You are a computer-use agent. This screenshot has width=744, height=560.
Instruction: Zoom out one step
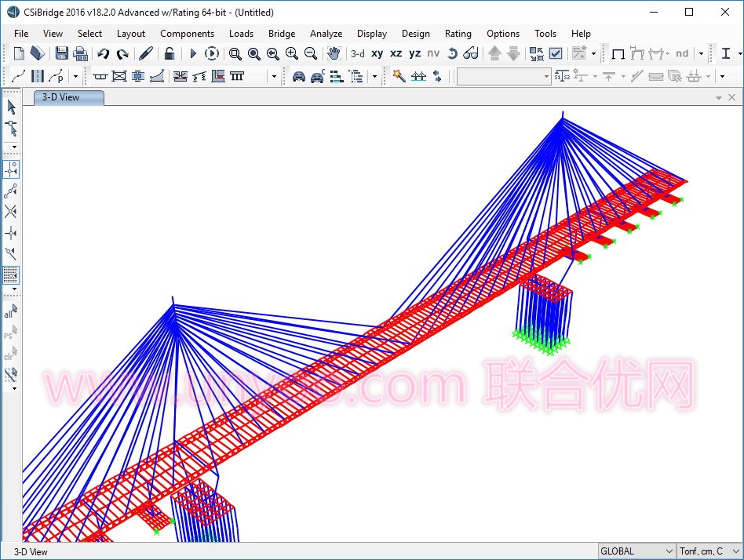(311, 53)
